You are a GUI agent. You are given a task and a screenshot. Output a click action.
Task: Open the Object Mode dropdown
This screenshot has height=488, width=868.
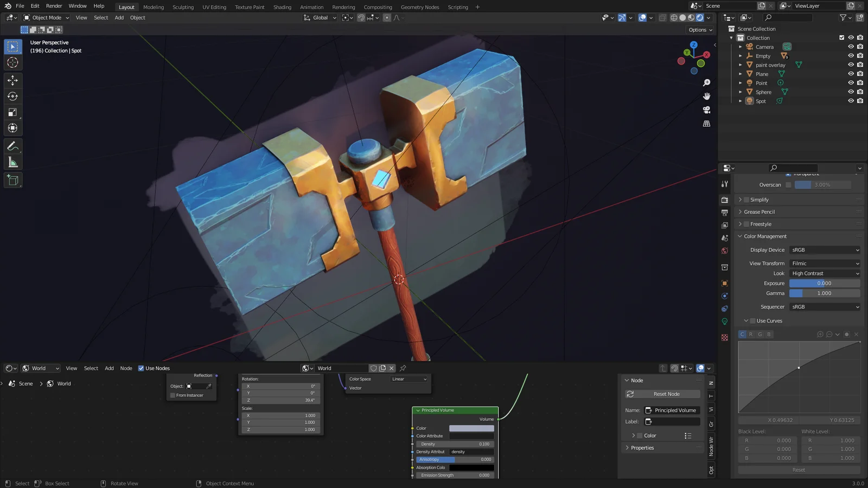(46, 17)
